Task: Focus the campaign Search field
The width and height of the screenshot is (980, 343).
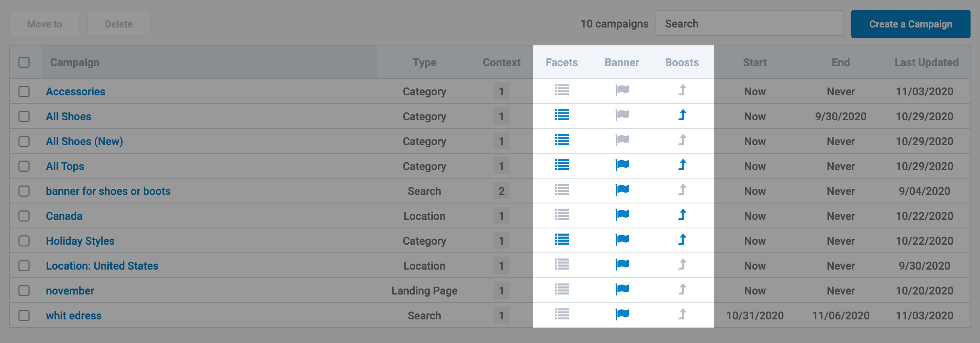Action: point(749,24)
